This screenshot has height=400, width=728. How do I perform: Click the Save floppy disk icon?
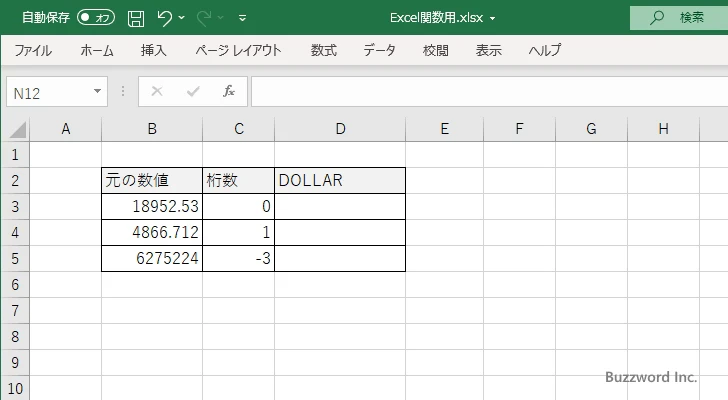pos(136,19)
